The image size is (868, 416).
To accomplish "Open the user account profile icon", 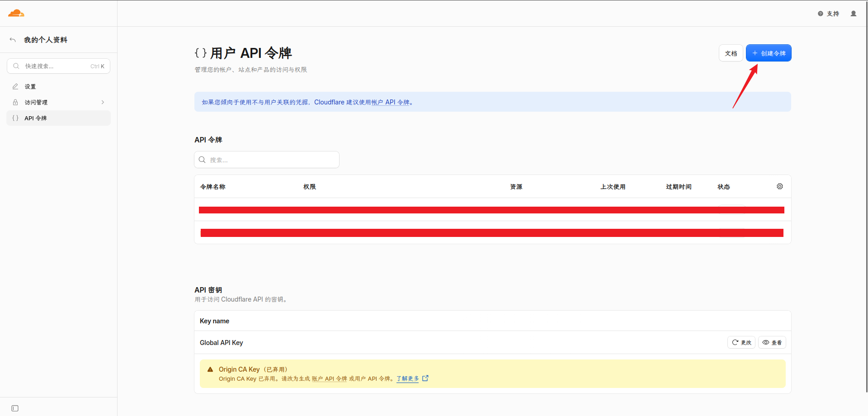I will pos(854,14).
